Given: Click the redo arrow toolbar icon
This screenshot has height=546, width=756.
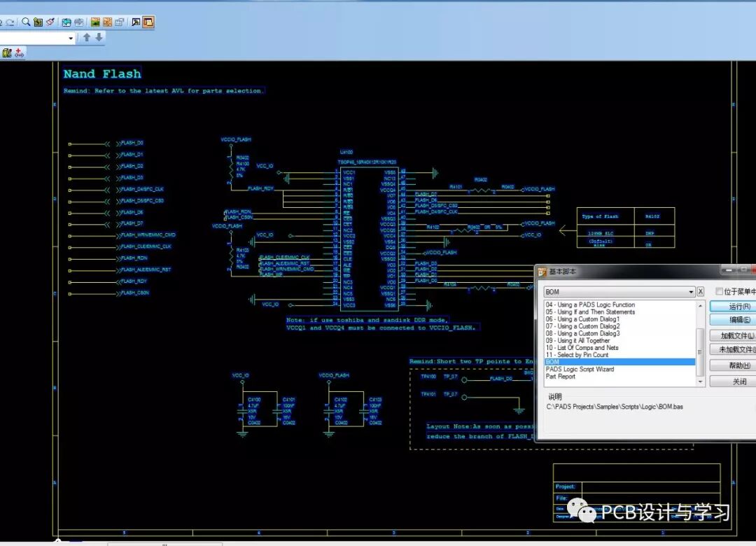Looking at the screenshot, I should point(10,22).
